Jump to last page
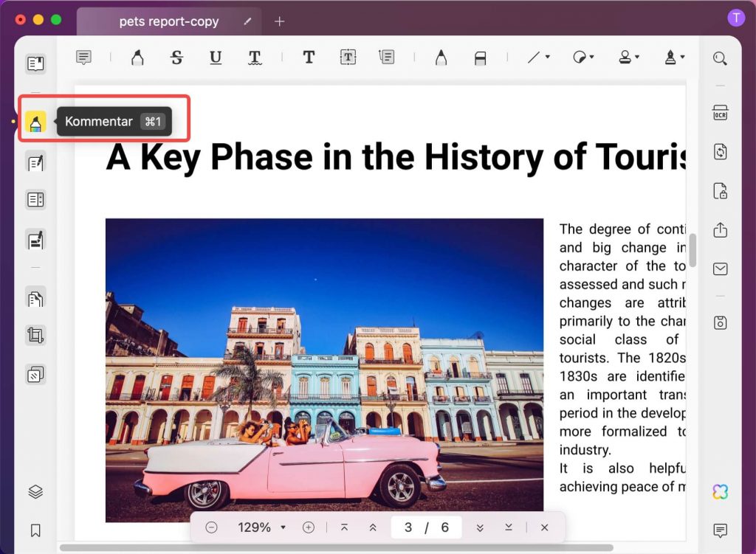This screenshot has height=554, width=756. 509,527
